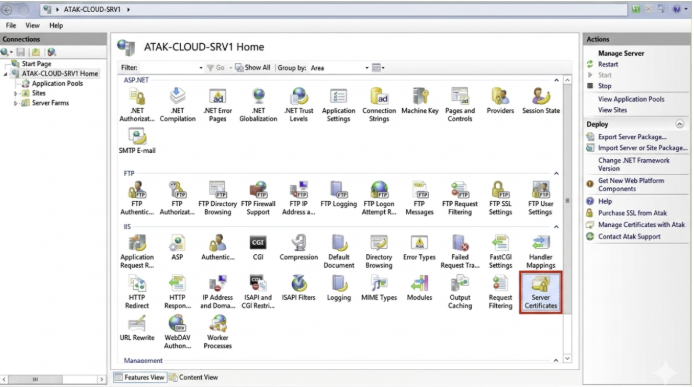
Task: Open URL Rewrite feature
Action: pos(137,328)
